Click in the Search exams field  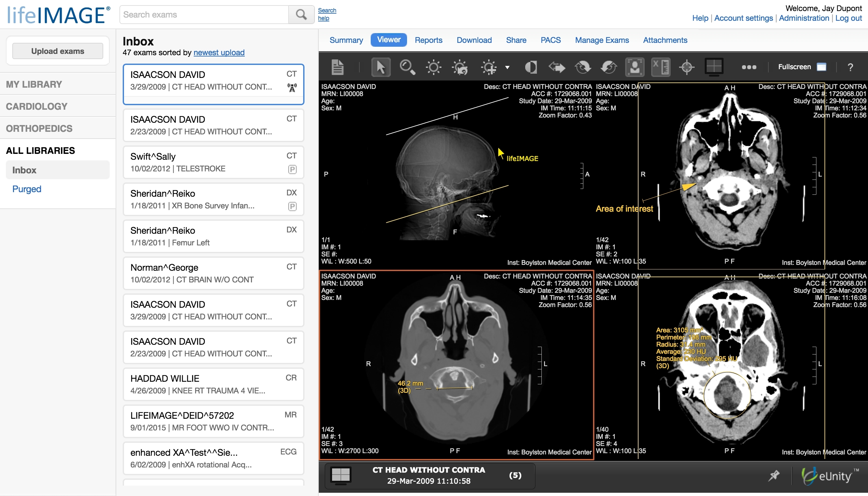click(x=205, y=15)
